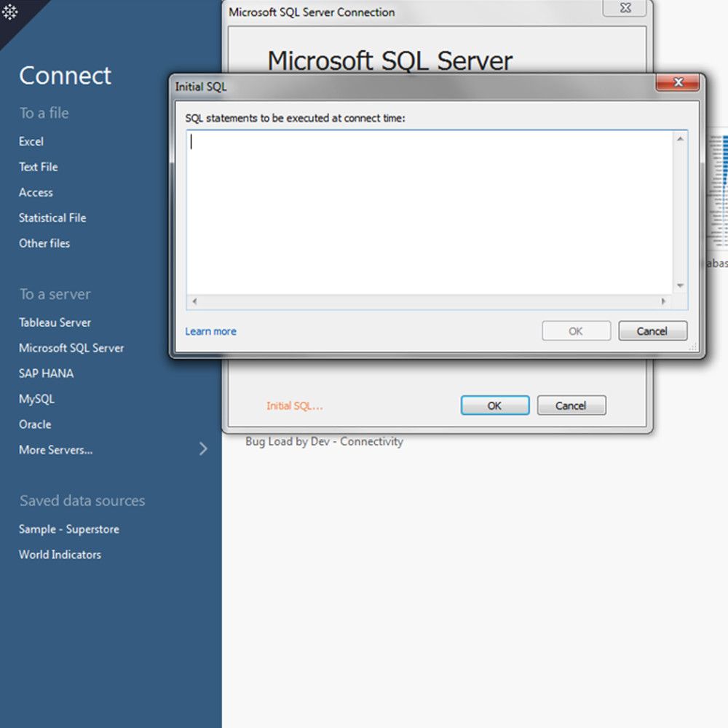Viewport: 728px width, 728px height.
Task: Close the Initial SQL dialog
Action: 677,83
